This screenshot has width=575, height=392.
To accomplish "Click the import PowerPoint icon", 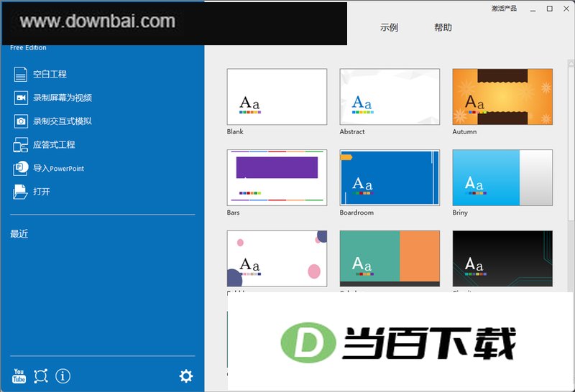I will point(21,168).
